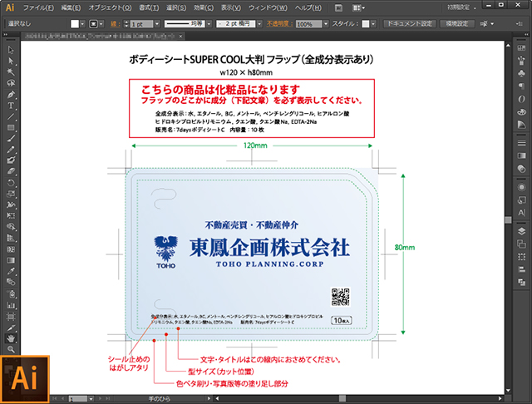Viewport: 532px width, 404px height.
Task: Select the Hand tool
Action: pos(11,338)
